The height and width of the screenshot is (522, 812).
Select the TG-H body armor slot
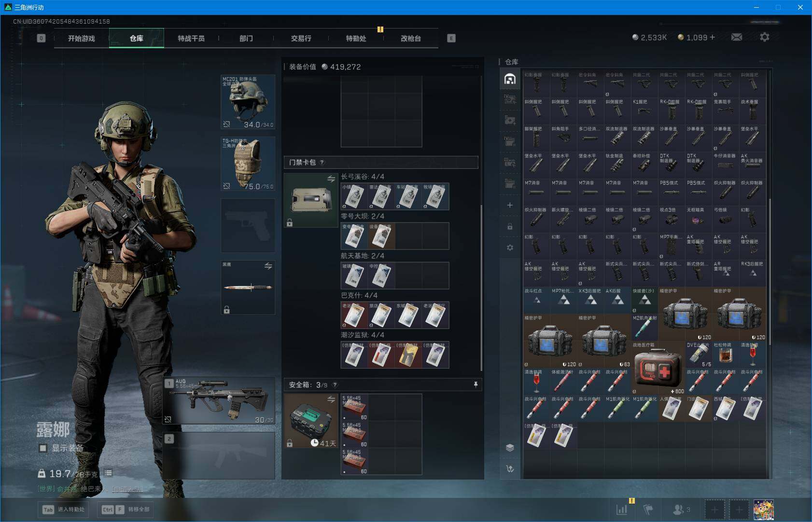click(248, 164)
